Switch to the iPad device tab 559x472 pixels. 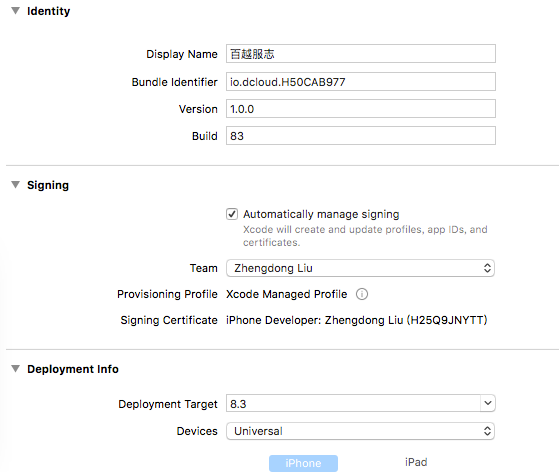click(416, 462)
